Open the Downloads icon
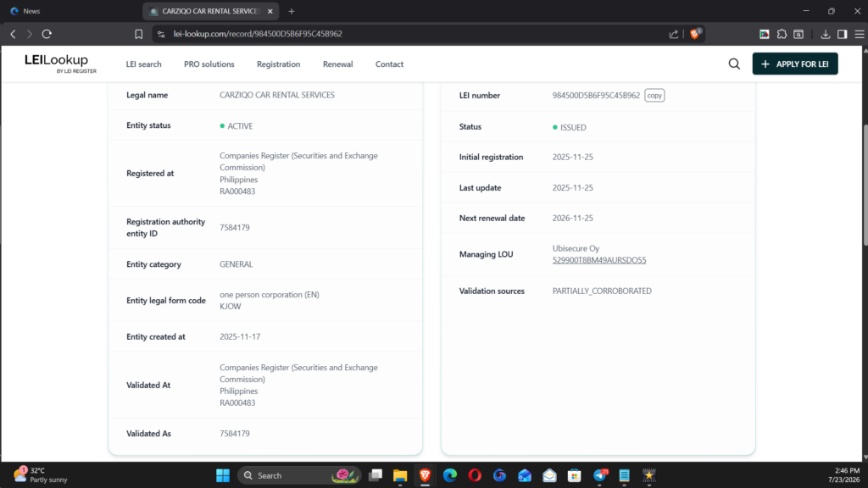This screenshot has height=488, width=868. coord(826,34)
